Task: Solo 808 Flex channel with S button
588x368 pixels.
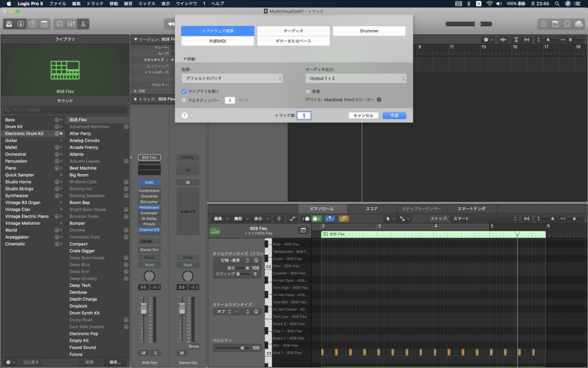Action: (x=155, y=353)
